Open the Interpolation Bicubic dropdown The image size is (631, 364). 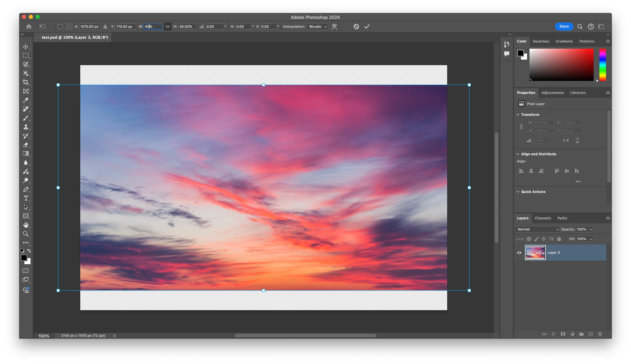[x=318, y=27]
